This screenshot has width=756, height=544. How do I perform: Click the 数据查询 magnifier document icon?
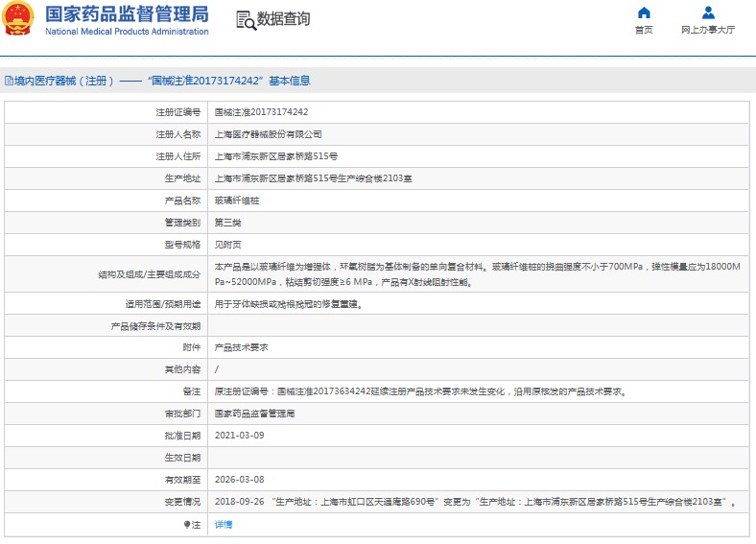(245, 20)
